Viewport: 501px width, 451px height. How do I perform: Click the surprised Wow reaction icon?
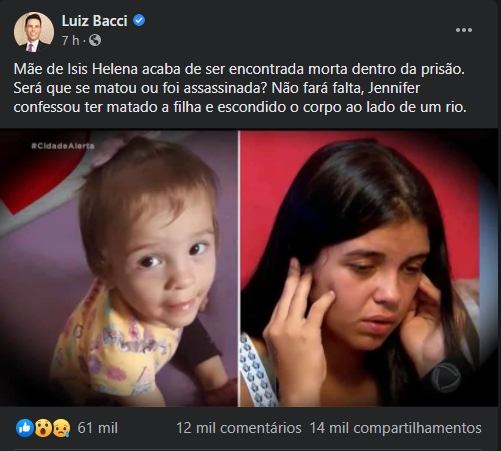43,428
